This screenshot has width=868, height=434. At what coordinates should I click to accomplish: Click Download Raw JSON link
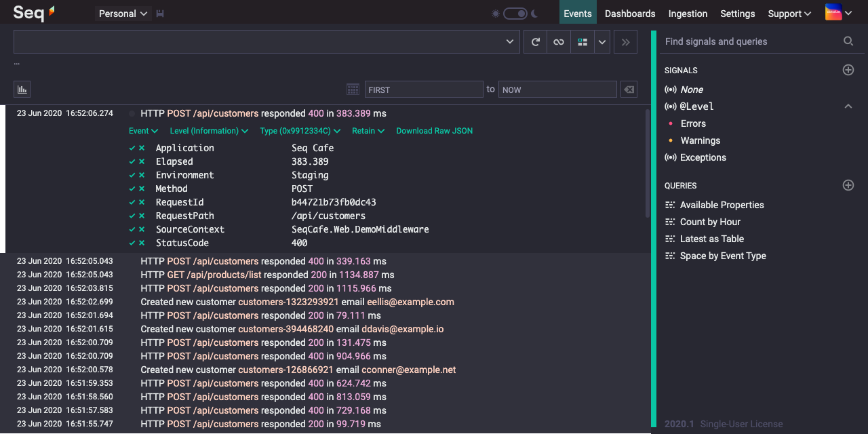pos(434,131)
